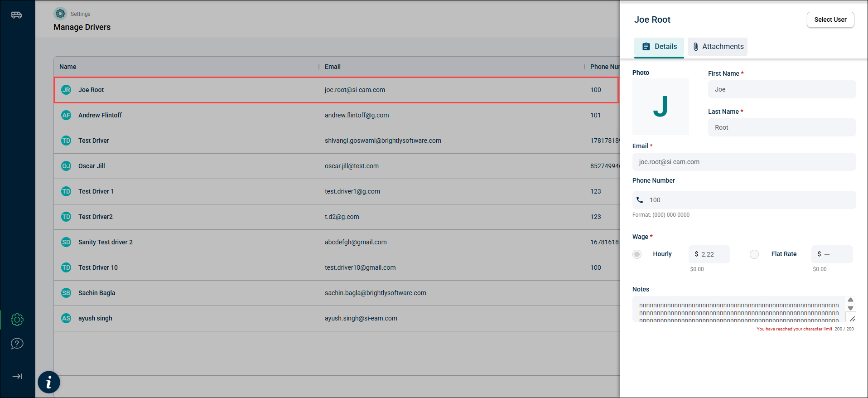
Task: Expand the sidebar with arrow icon
Action: [17, 376]
